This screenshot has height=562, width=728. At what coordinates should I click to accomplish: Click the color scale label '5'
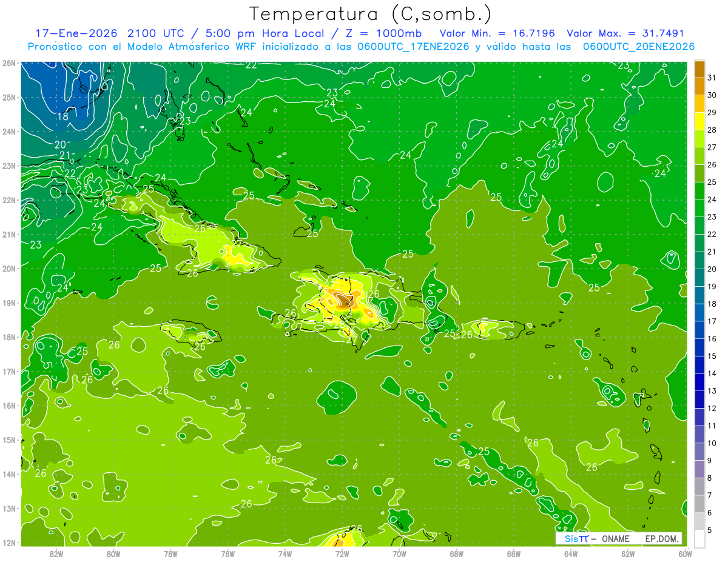coord(710,530)
